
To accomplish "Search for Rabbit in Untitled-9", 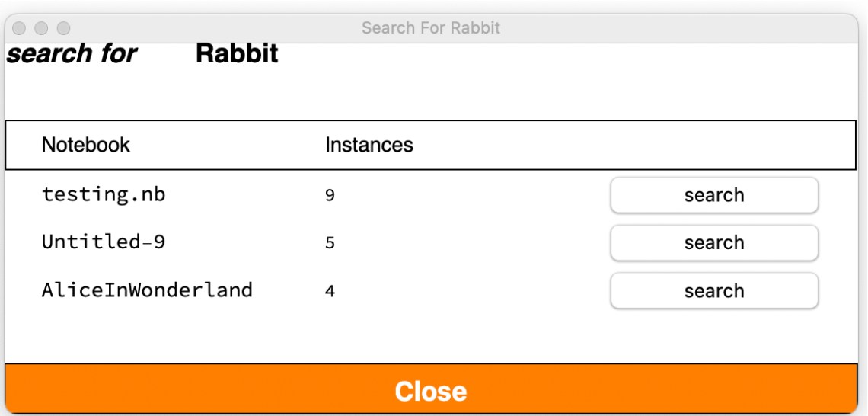I will pos(713,243).
